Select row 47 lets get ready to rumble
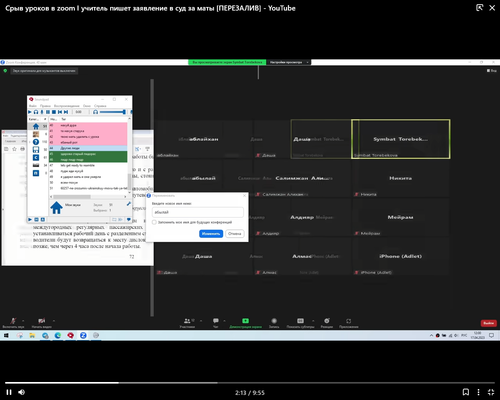Screen dimensions: 500x400 tap(88, 165)
